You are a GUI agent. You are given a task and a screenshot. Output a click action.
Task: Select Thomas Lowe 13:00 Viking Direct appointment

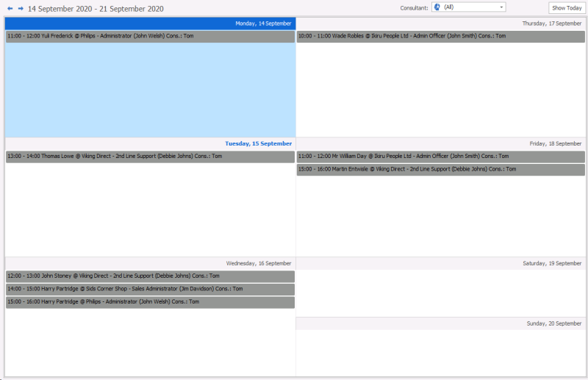pos(150,157)
